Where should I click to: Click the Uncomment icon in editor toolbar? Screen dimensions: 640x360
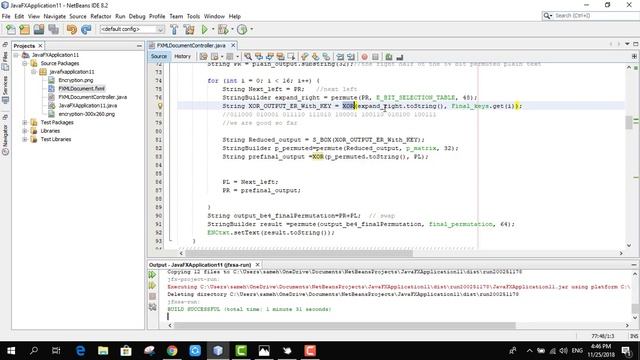click(400, 57)
